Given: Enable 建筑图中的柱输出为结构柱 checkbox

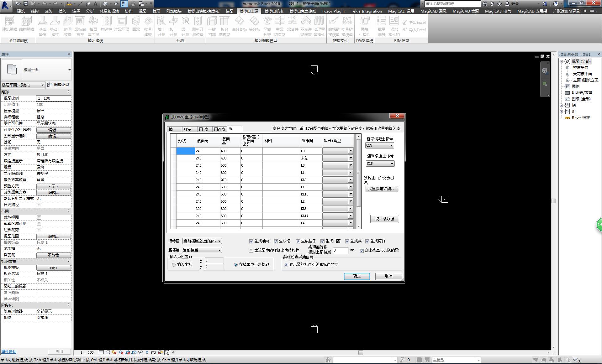Looking at the screenshot, I should pyautogui.click(x=251, y=251).
